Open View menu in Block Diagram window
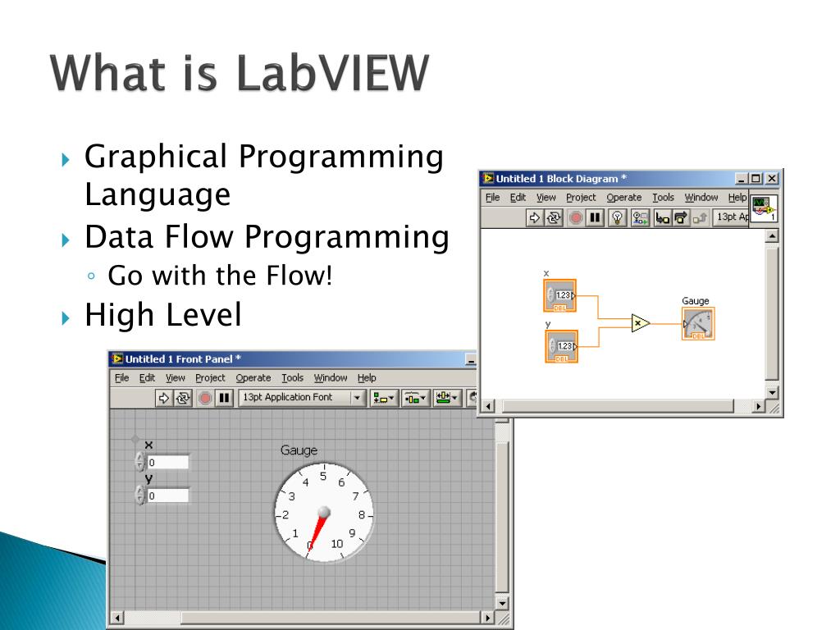 click(x=546, y=197)
